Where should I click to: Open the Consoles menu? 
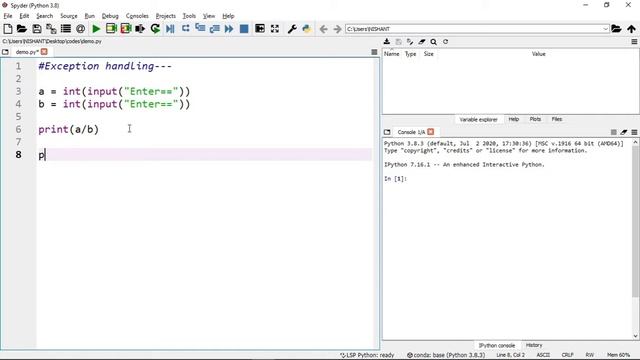click(137, 16)
